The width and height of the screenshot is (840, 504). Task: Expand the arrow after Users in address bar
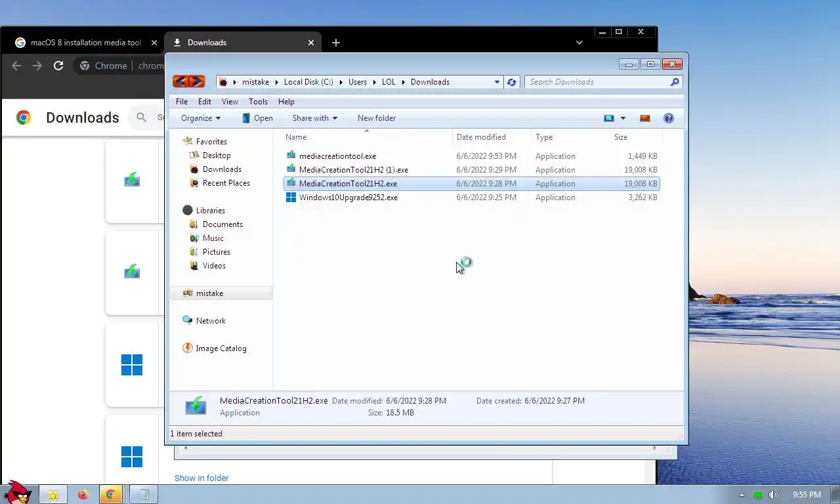(x=375, y=82)
